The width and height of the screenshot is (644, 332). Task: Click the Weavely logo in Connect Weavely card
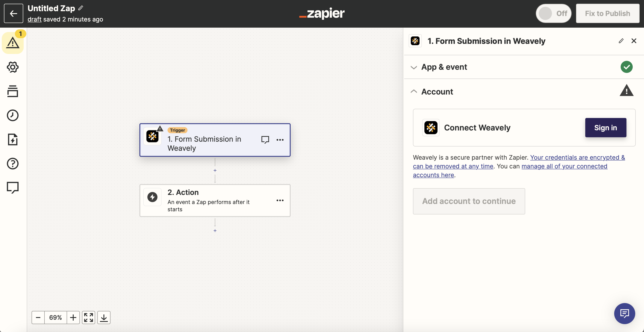pos(431,128)
